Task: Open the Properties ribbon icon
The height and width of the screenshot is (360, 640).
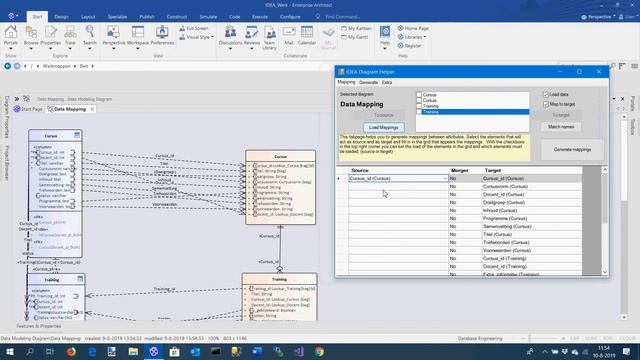Action: click(51, 33)
